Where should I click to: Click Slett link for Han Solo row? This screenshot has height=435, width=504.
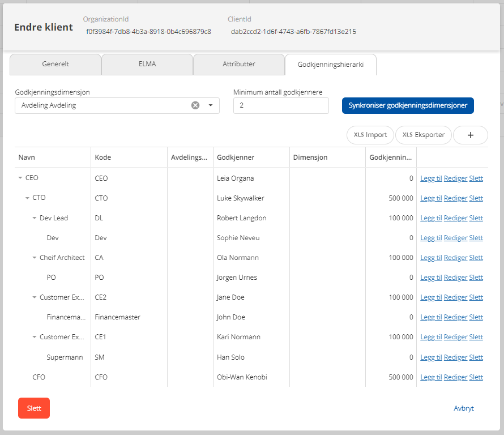(x=476, y=357)
